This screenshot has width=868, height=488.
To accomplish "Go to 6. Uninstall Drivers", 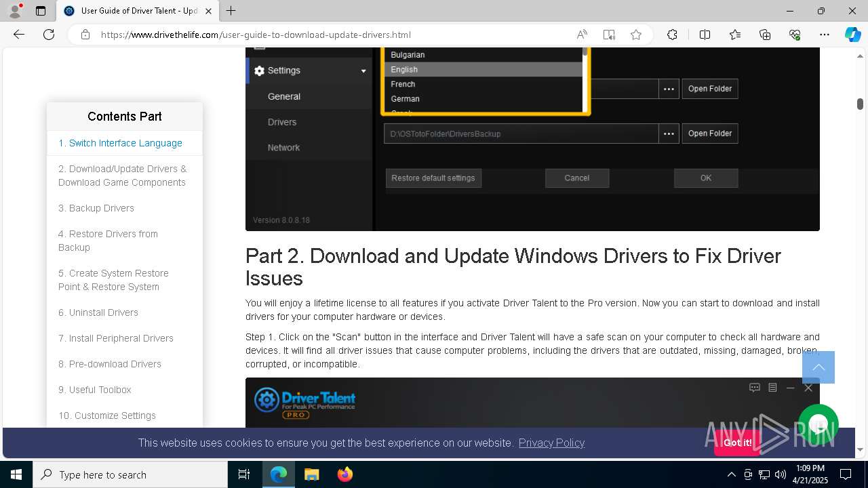I will coord(98,312).
